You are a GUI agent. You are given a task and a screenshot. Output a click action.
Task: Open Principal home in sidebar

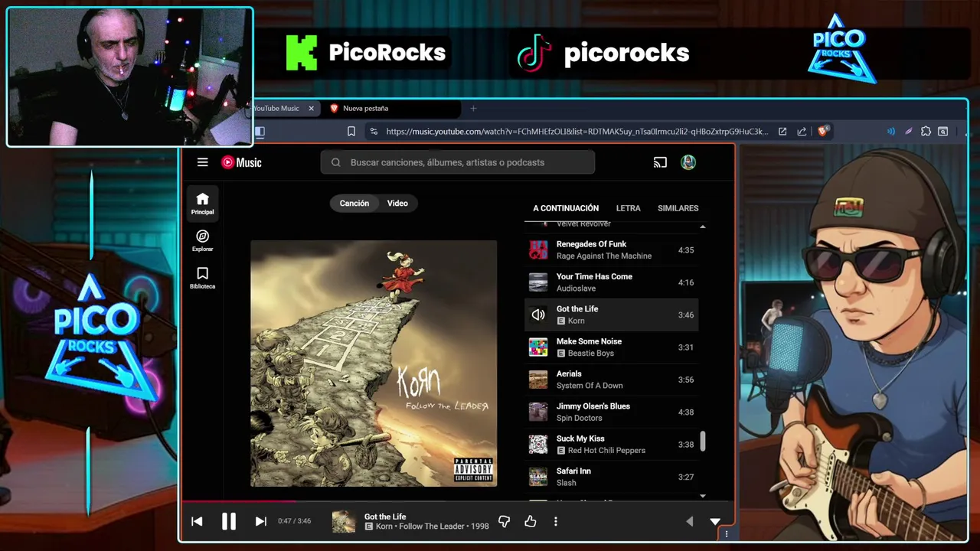[203, 204]
